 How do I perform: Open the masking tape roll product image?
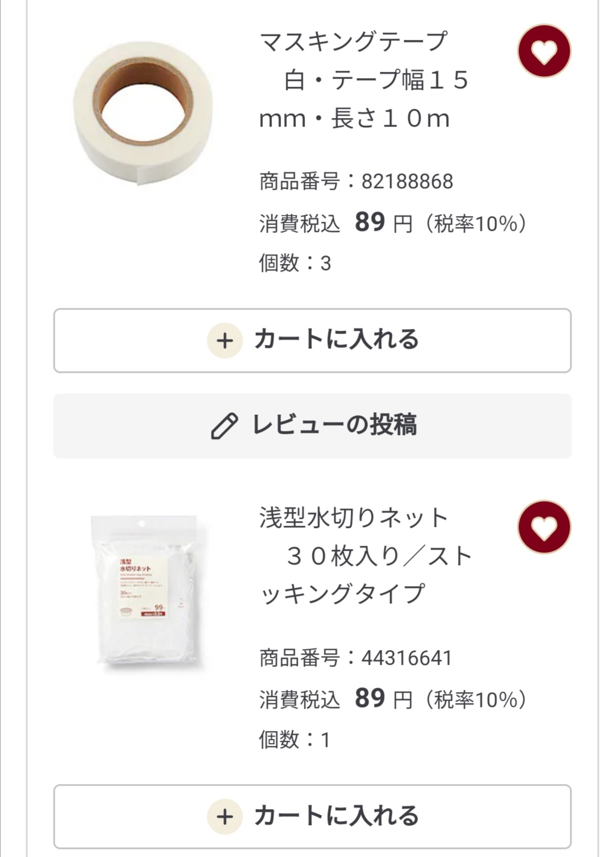143,112
